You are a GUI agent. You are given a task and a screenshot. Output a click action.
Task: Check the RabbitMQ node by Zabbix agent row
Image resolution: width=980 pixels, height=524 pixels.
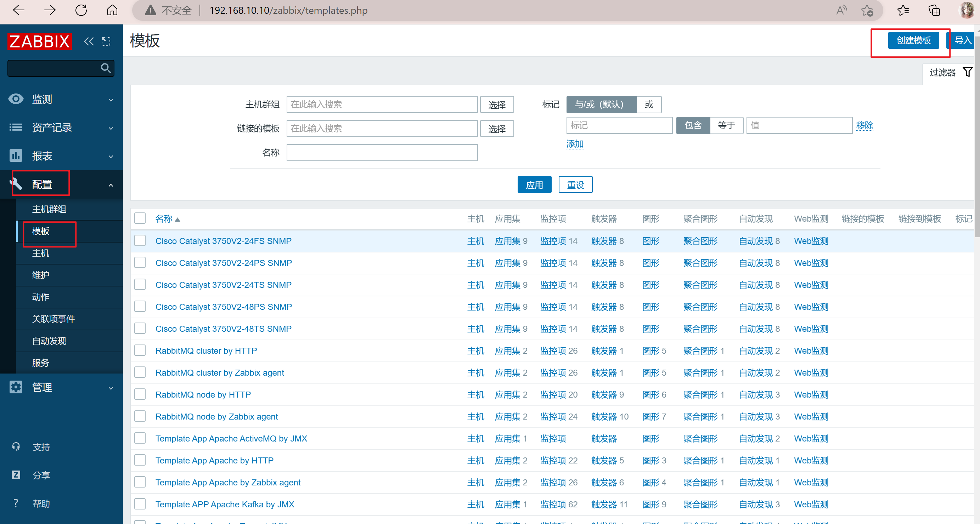coord(140,416)
